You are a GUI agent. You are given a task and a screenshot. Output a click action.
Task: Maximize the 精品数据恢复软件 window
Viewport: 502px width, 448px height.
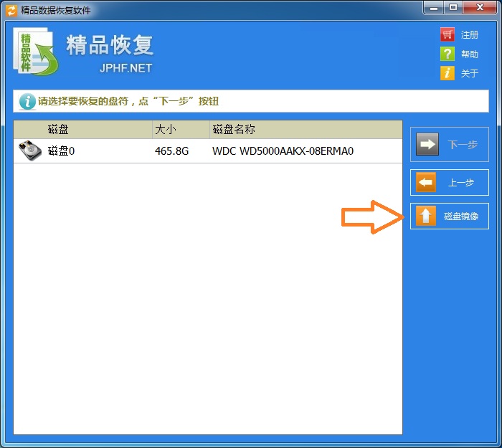tap(453, 8)
